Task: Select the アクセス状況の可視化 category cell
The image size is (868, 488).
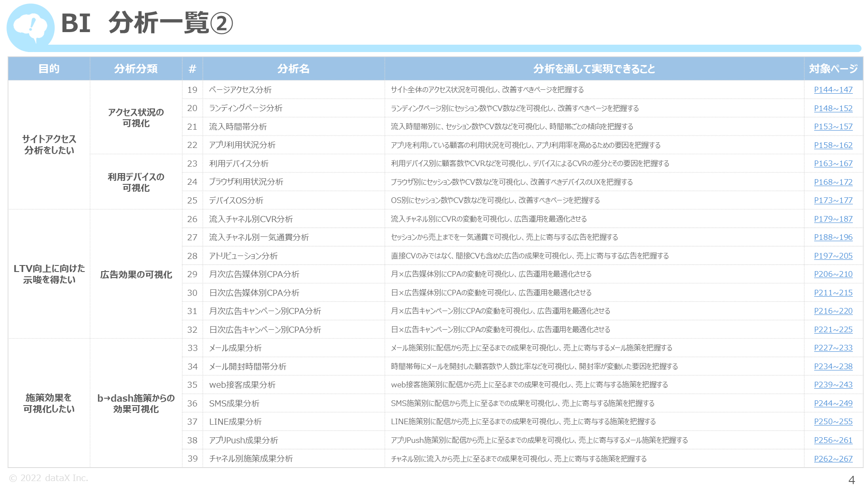Action: click(136, 118)
